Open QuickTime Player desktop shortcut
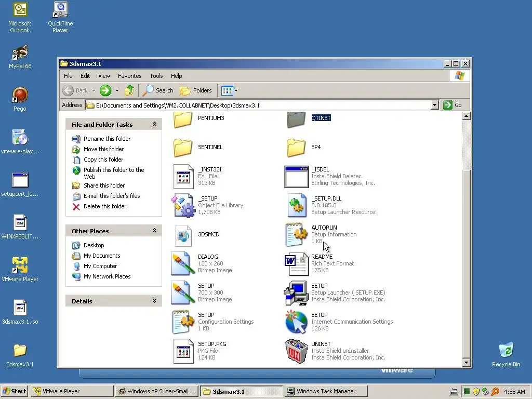The width and height of the screenshot is (532, 399). click(60, 18)
